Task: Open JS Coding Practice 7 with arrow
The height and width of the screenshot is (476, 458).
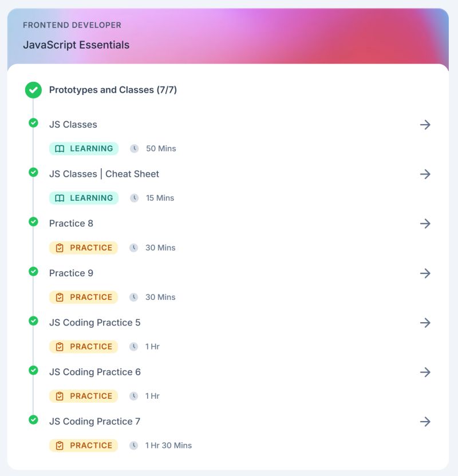Action: pos(425,421)
